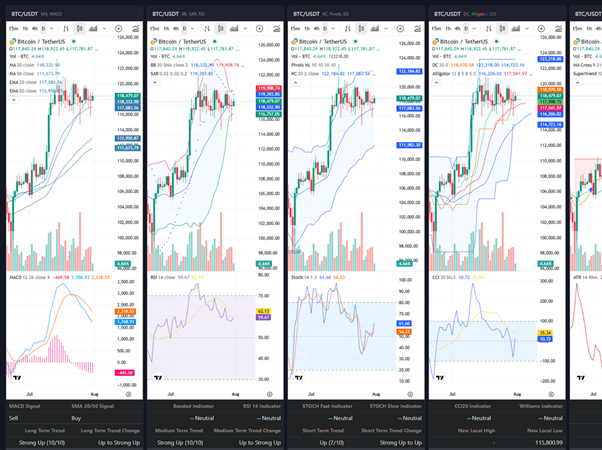Open interval dropdown in BB, SAR, RSI chart
The width and height of the screenshot is (602, 450).
tap(192, 28)
